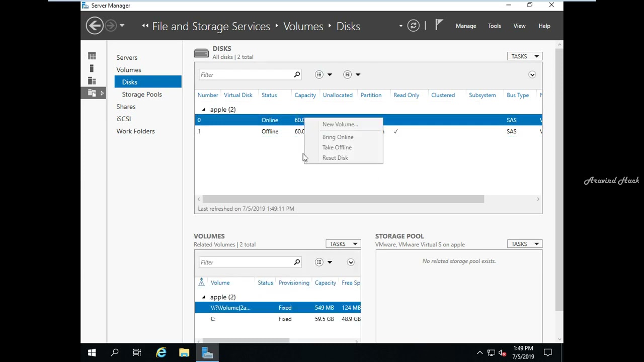Image resolution: width=644 pixels, height=362 pixels.
Task: Show hidden tray icons
Action: (479, 353)
